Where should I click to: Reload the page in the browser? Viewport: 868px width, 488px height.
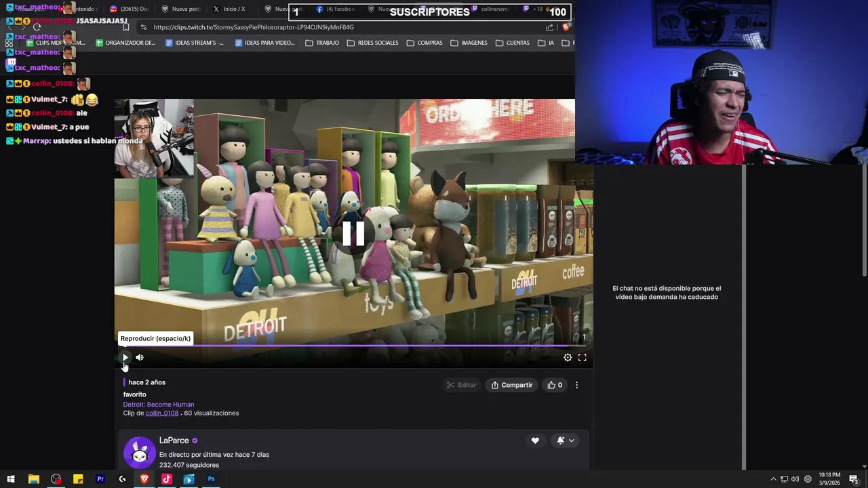(x=37, y=27)
